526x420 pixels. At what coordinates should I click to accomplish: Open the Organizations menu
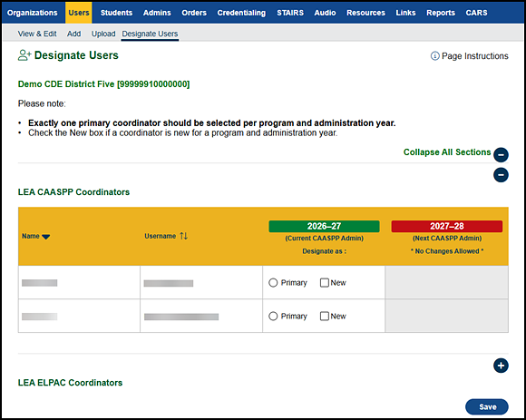click(x=33, y=13)
